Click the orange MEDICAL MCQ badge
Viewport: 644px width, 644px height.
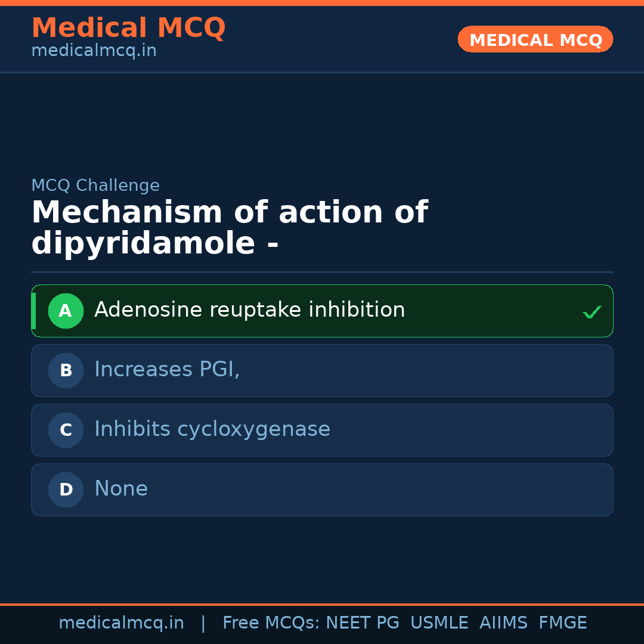click(535, 40)
